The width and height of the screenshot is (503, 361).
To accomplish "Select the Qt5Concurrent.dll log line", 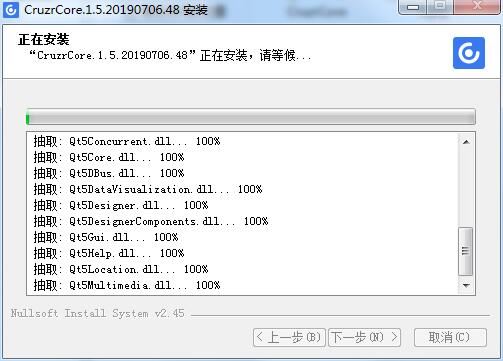I will coord(127,141).
